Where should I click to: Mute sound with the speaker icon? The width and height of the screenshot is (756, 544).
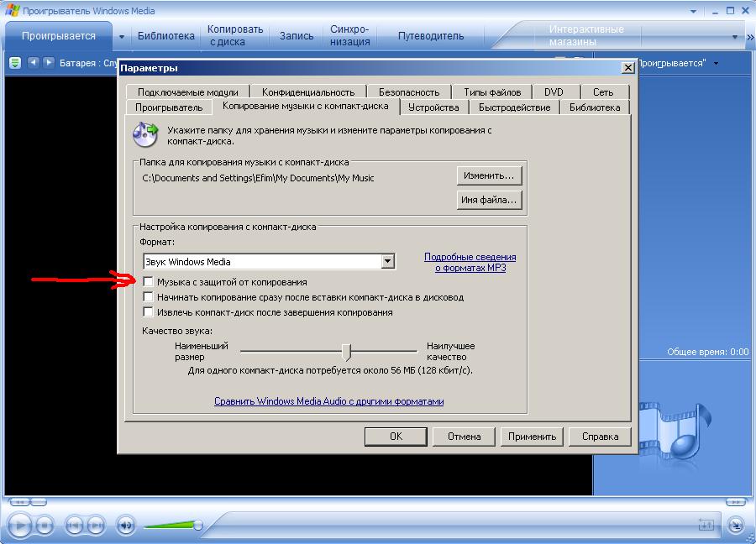point(125,526)
